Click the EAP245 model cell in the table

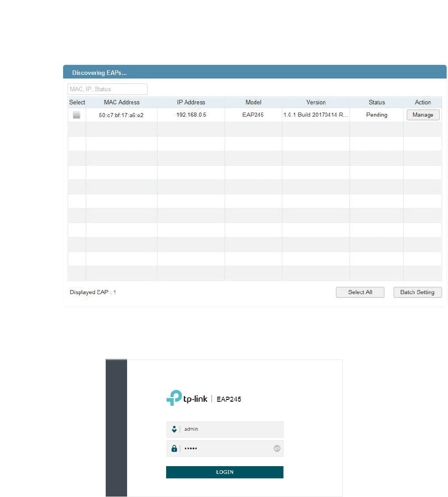(253, 115)
